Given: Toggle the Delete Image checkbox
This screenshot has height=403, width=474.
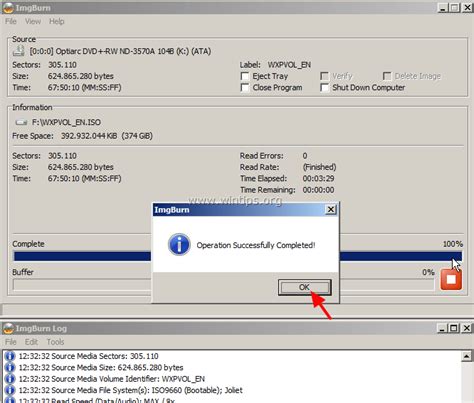Looking at the screenshot, I should [x=387, y=76].
